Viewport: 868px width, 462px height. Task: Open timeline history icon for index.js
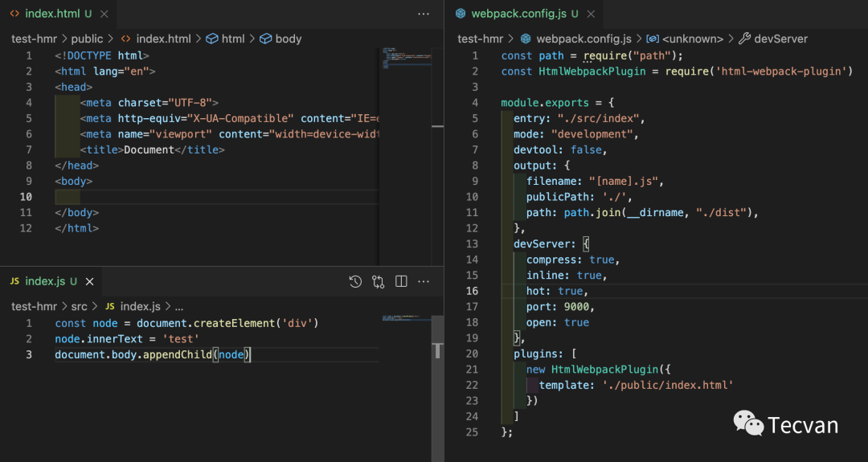(355, 282)
